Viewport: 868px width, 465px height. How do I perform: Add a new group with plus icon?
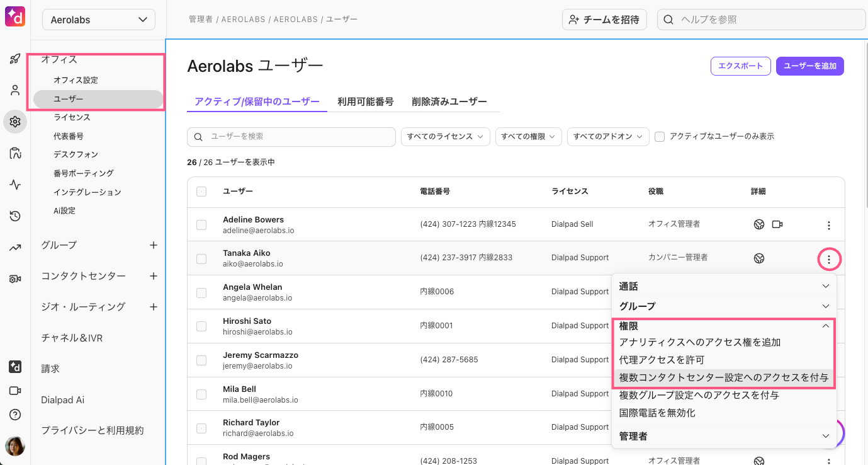[x=154, y=245]
